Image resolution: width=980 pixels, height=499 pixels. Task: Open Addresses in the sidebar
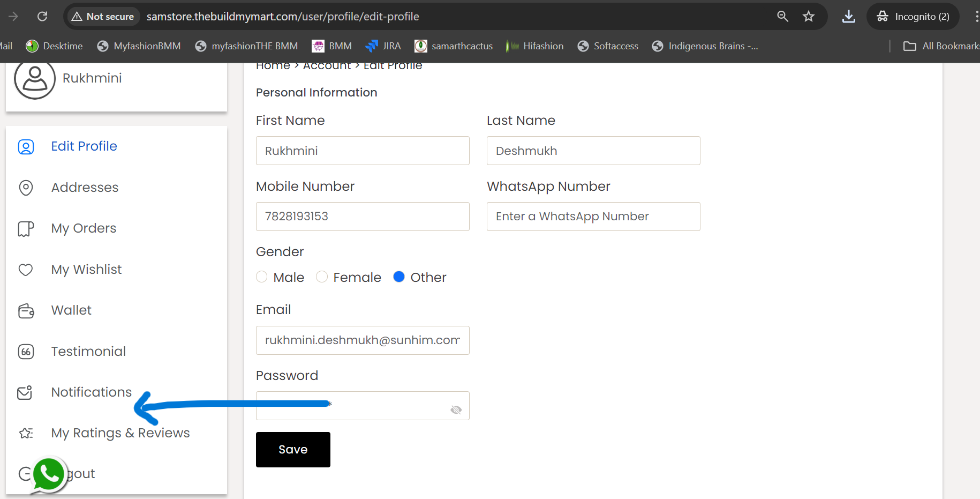(x=85, y=188)
